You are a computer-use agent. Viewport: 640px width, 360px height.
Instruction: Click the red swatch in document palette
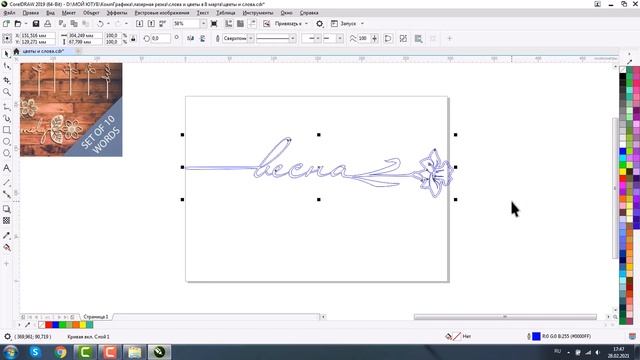[49, 325]
